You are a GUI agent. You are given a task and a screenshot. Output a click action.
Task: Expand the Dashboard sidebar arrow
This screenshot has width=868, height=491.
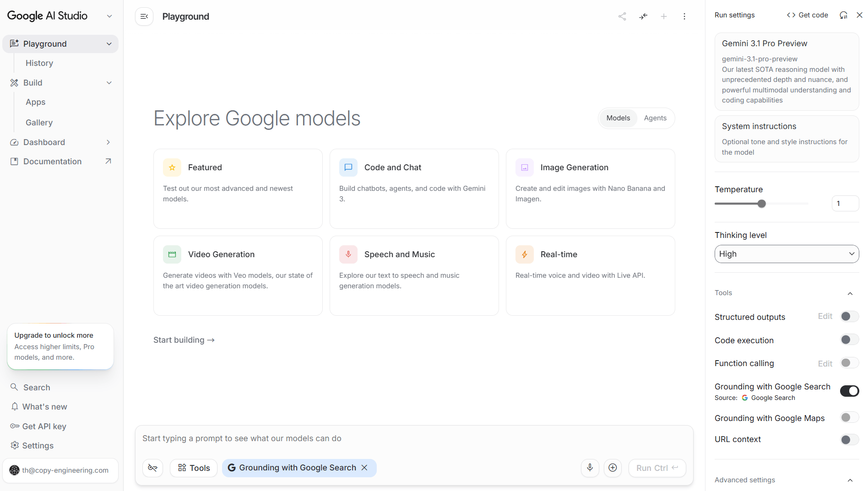tap(108, 142)
